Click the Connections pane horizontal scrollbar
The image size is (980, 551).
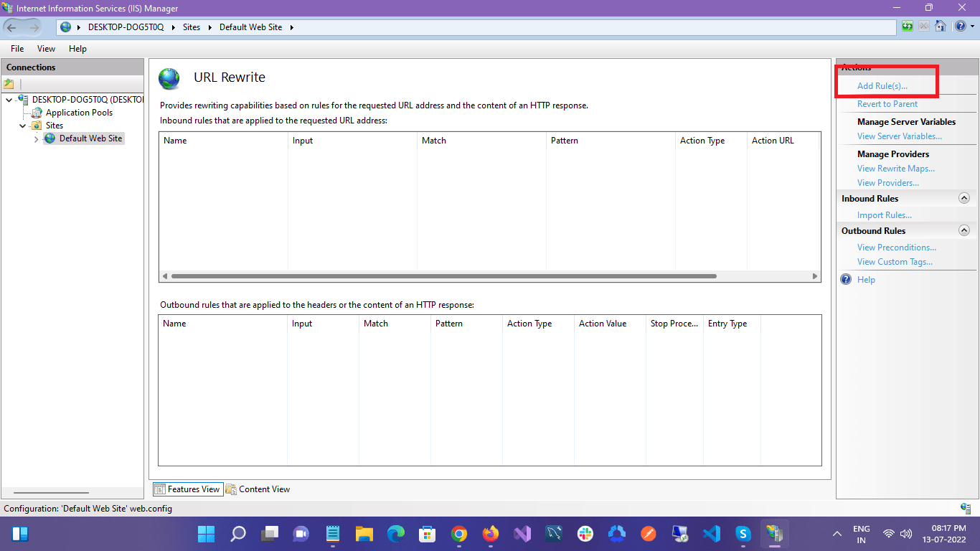click(x=51, y=493)
